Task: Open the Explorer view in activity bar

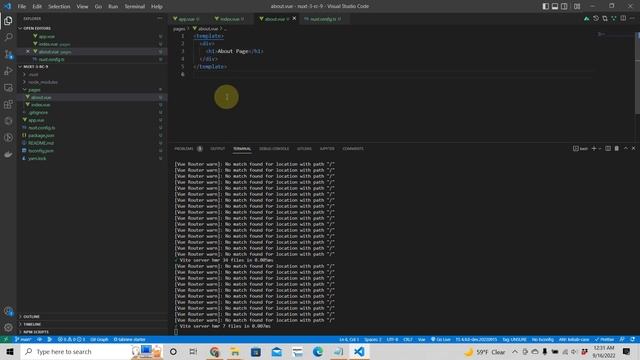Action: [8, 20]
